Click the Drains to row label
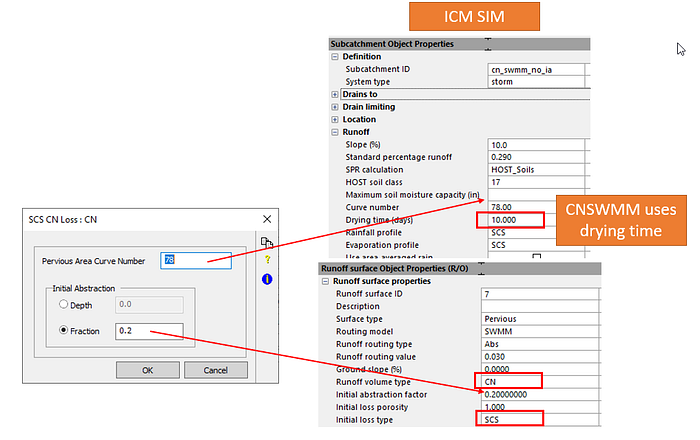 [x=360, y=94]
